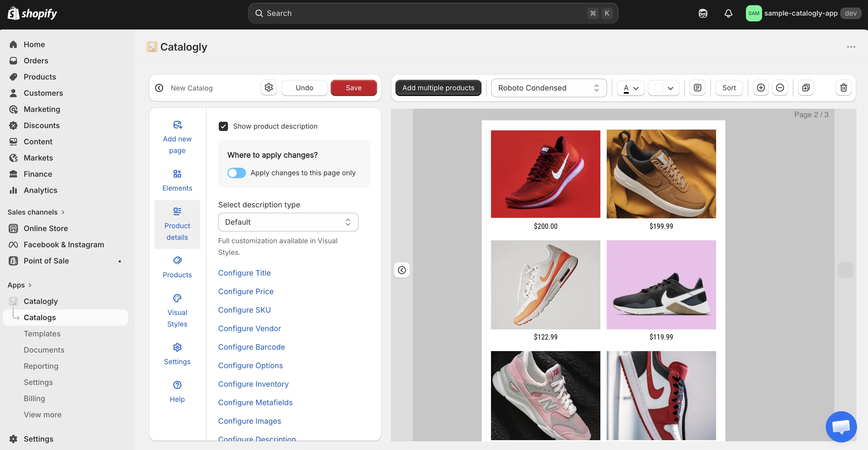Image resolution: width=868 pixels, height=450 pixels.
Task: Toggle Apply changes to this page only
Action: click(x=237, y=173)
